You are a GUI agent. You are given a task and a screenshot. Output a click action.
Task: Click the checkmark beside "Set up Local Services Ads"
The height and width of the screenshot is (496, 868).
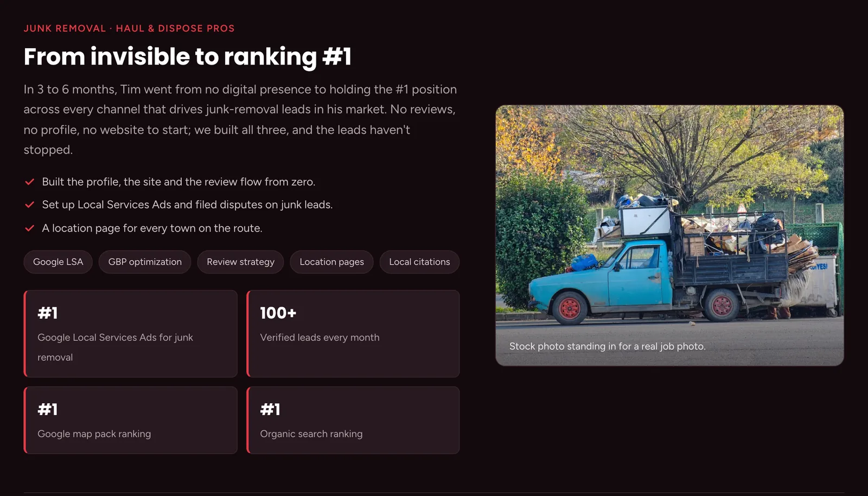(30, 205)
